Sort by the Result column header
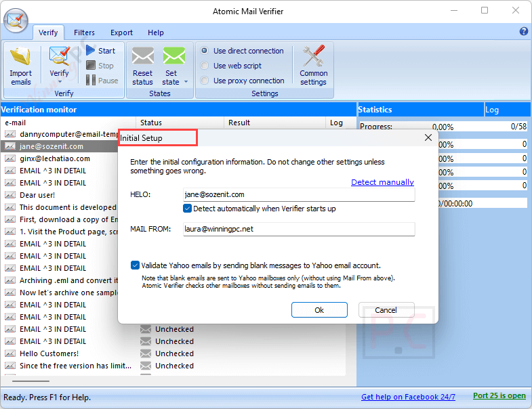Viewport: 532px width, 409px height. point(275,123)
